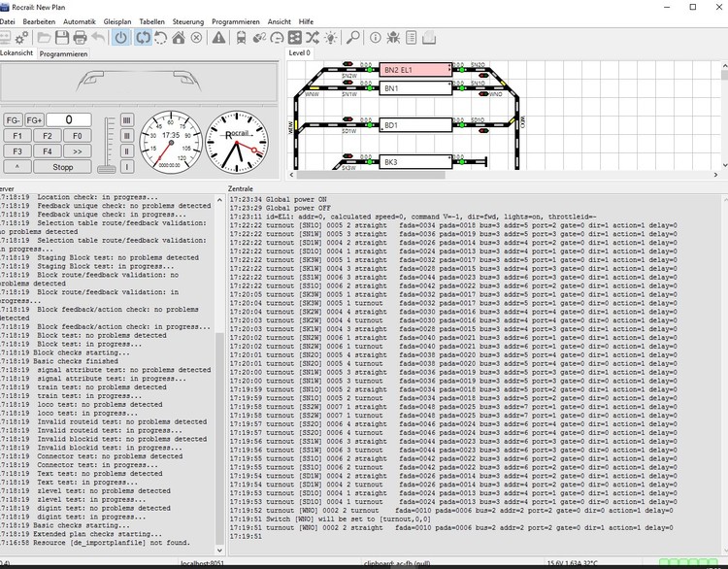Click the magnifier search icon

point(353,38)
